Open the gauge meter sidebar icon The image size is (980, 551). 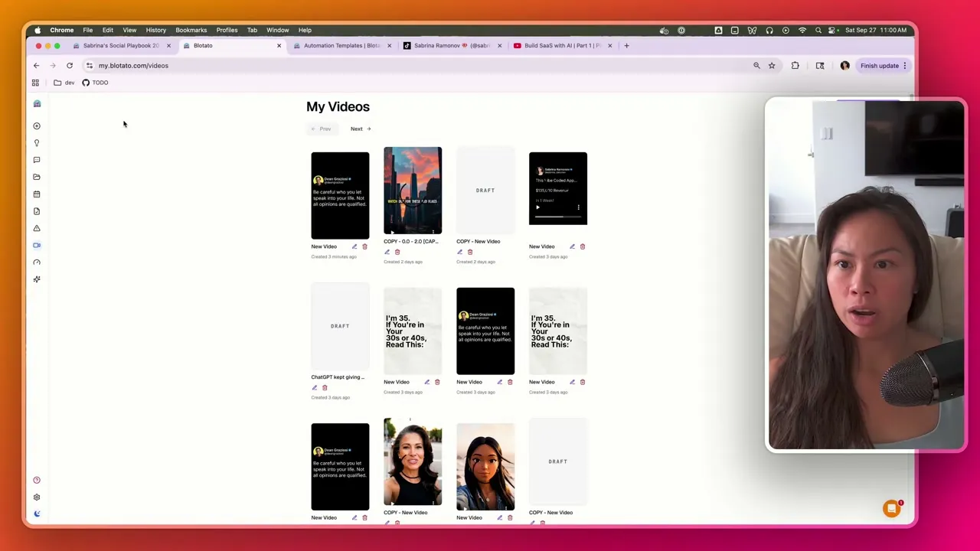pyautogui.click(x=37, y=262)
